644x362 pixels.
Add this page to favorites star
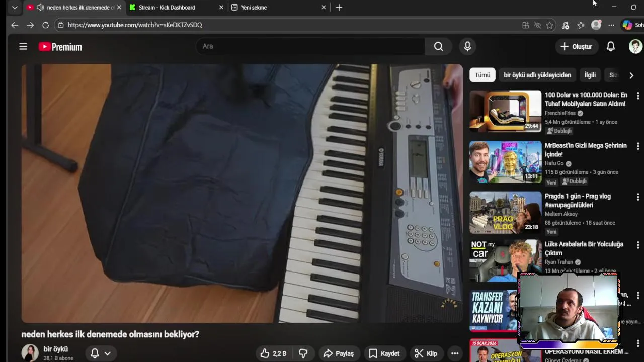pos(550,25)
